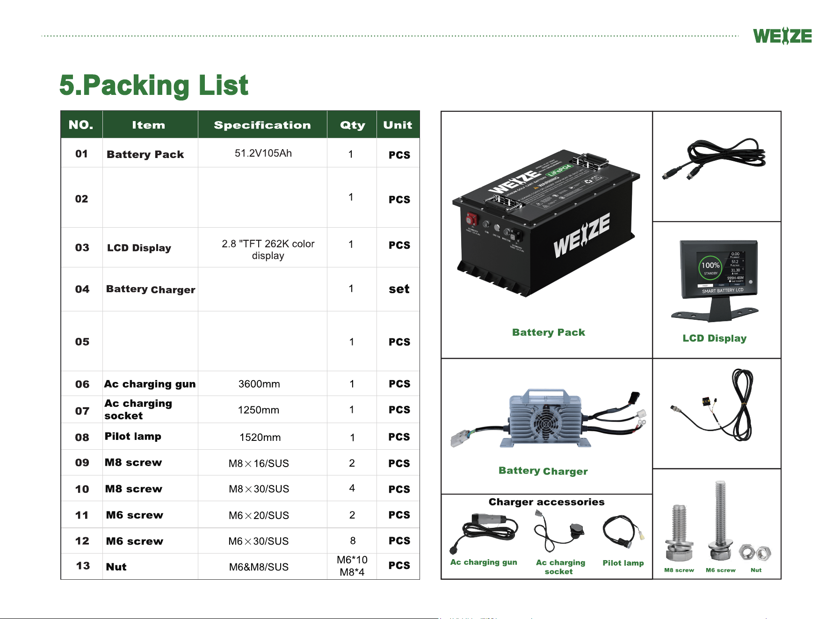The width and height of the screenshot is (840, 619).
Task: Click the 'M6*10 M8*4' quantity cell
Action: tap(352, 566)
